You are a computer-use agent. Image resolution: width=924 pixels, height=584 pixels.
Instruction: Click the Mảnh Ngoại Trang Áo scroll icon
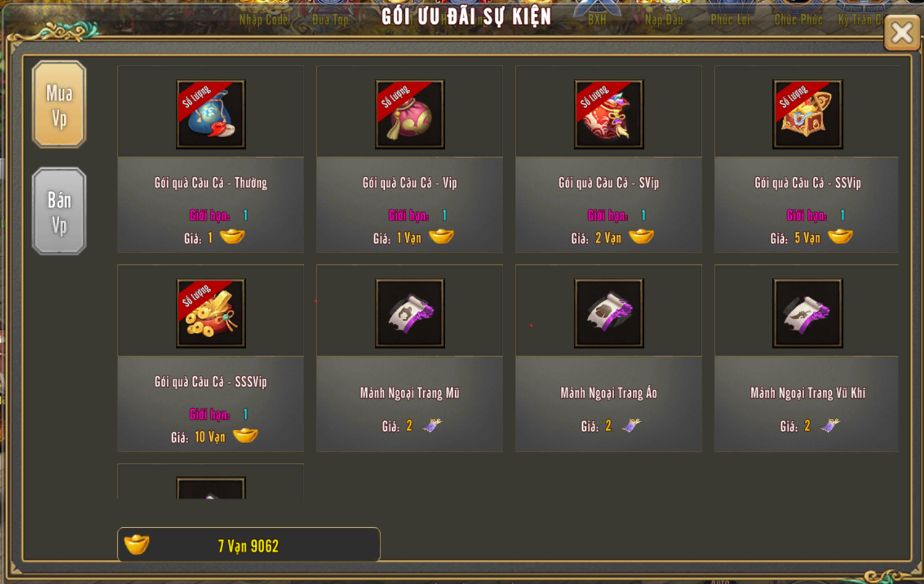point(609,313)
